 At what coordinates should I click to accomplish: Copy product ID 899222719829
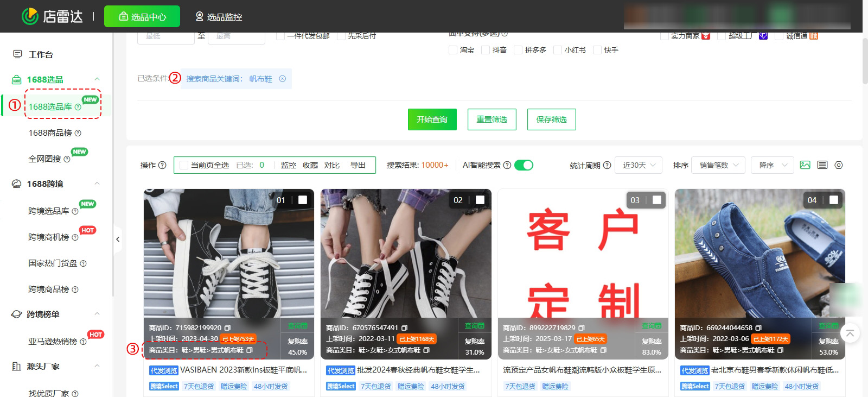[582, 328]
